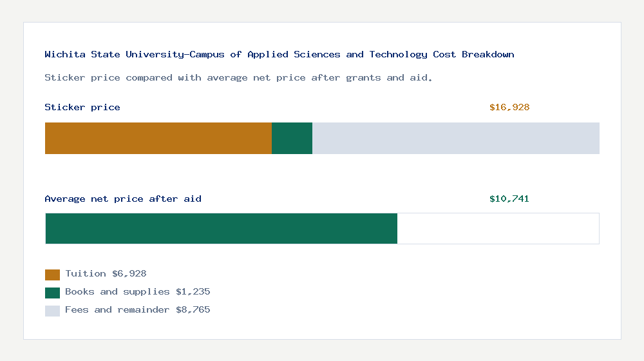This screenshot has height=361, width=644.
Task: Click the empty remainder of net price bar
Action: (498, 229)
